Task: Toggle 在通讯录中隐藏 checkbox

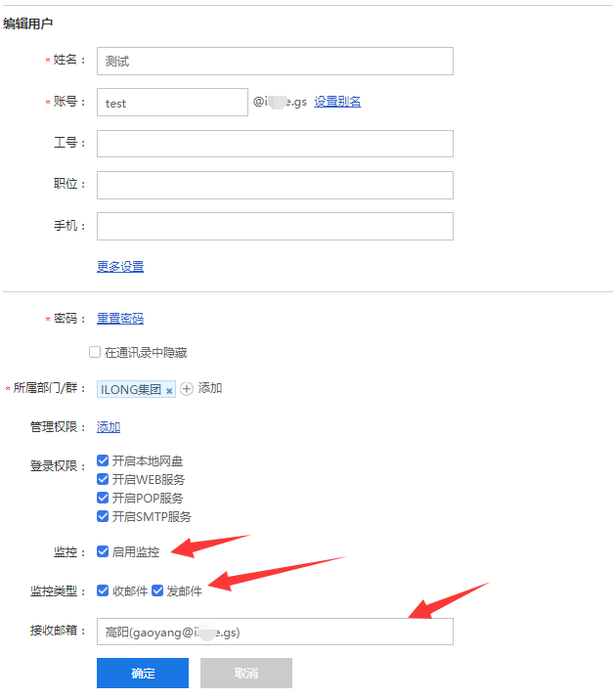Action: pos(95,352)
